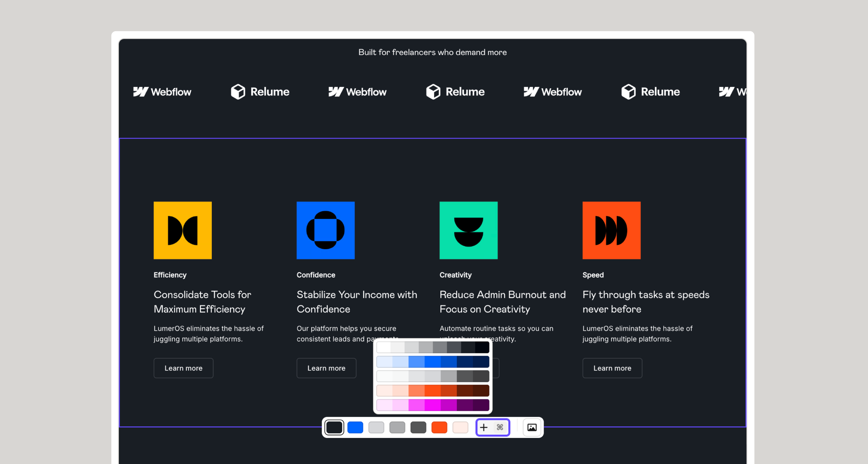The width and height of the screenshot is (868, 464).
Task: Click the first Relume logo
Action: click(260, 92)
